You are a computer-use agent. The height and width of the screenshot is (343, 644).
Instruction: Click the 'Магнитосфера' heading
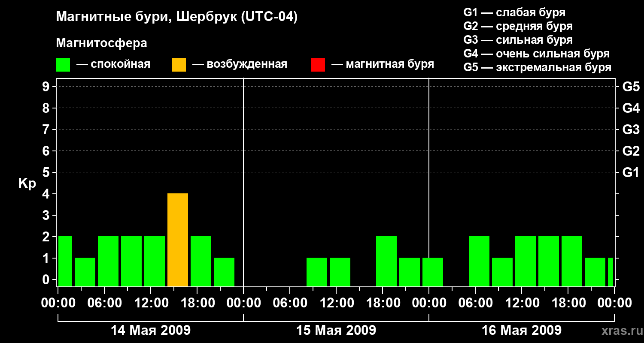click(x=102, y=43)
